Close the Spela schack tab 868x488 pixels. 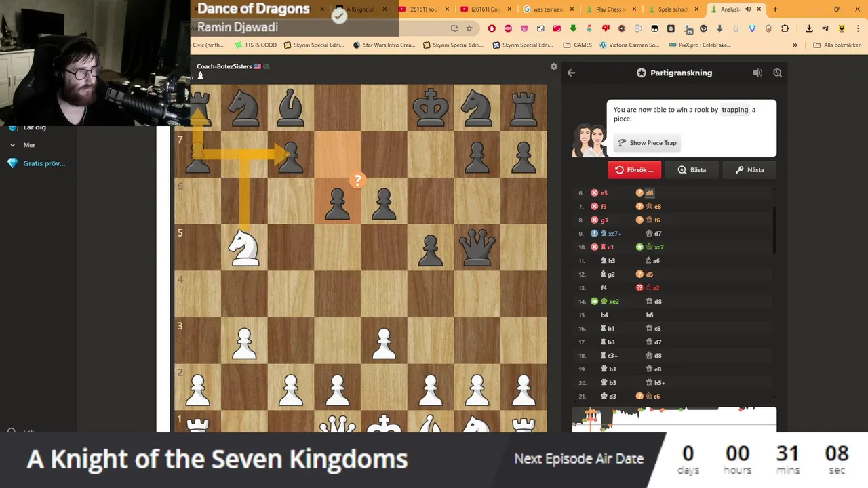pyautogui.click(x=696, y=9)
